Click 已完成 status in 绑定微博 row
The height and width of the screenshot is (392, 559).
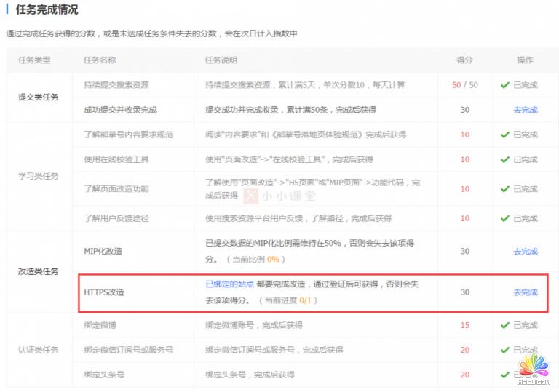pyautogui.click(x=525, y=325)
